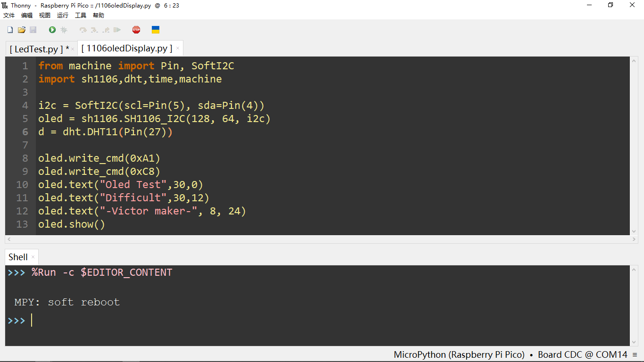The image size is (644, 362).
Task: Click the string "-Victor maker-" on line 12
Action: click(149, 211)
